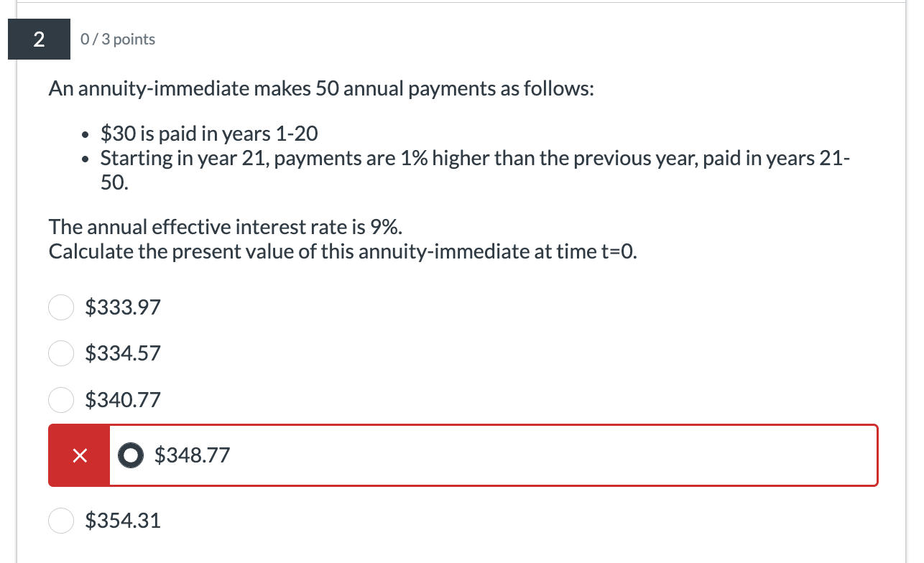Click the $340.77 answer label

coord(123,400)
